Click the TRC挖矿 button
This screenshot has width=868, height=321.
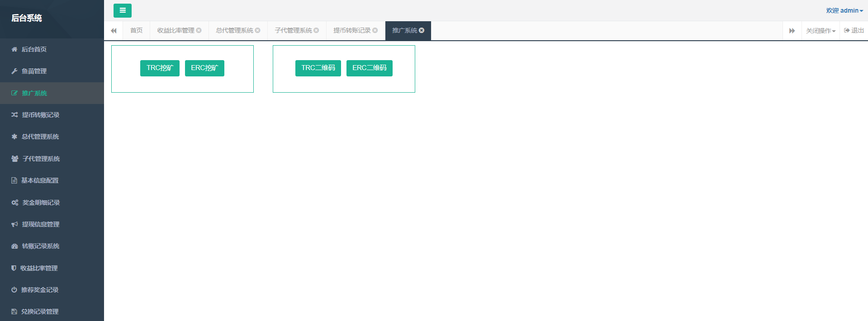pos(160,68)
